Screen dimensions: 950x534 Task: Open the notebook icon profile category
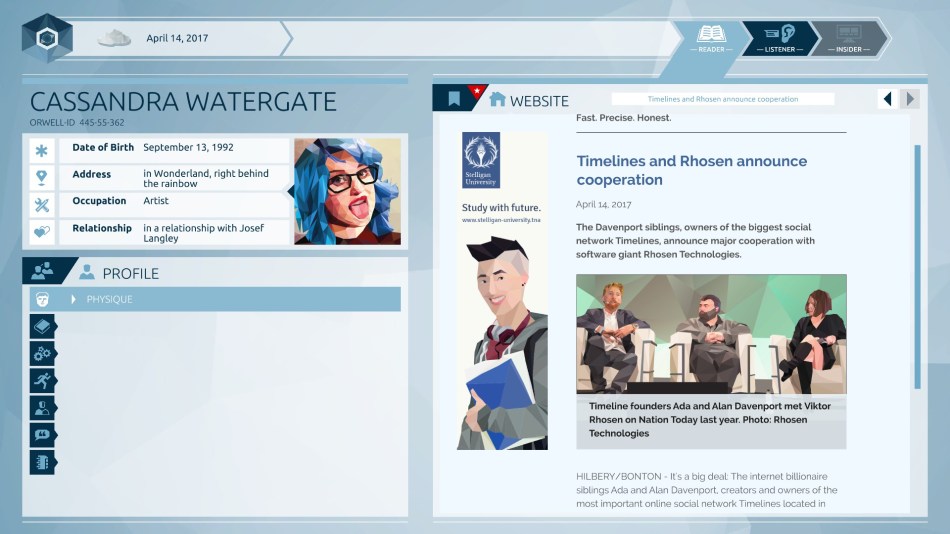click(x=42, y=461)
